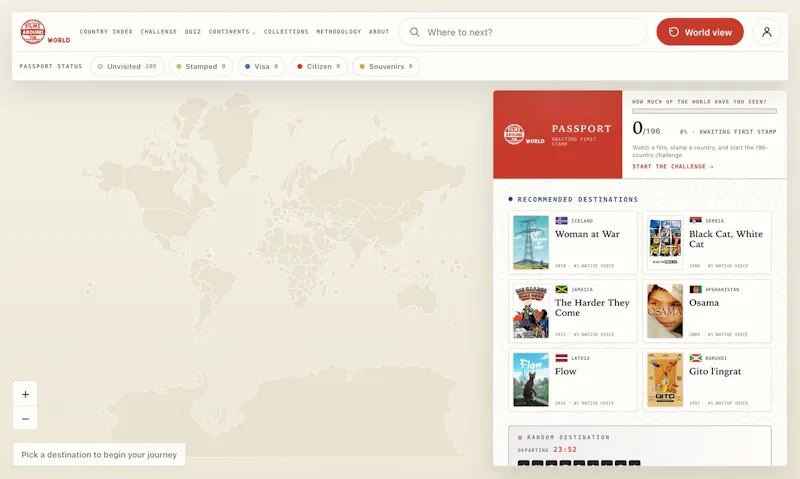
Task: Click the Passport Status label
Action: click(51, 66)
